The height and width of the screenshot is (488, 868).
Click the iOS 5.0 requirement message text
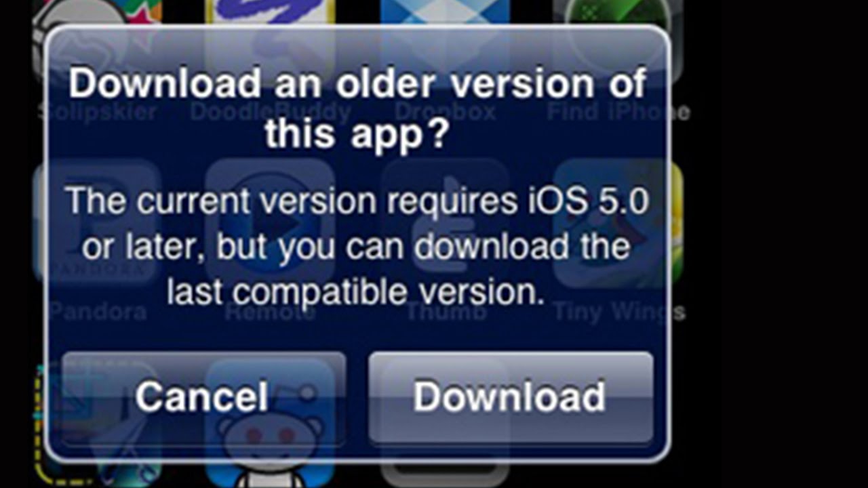[x=357, y=247]
